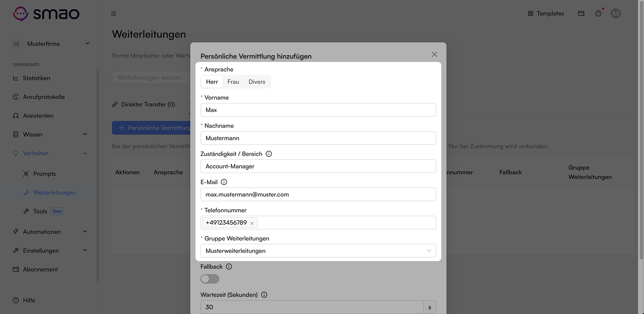
Task: Click the Abonnement card icon
Action: coord(16,270)
